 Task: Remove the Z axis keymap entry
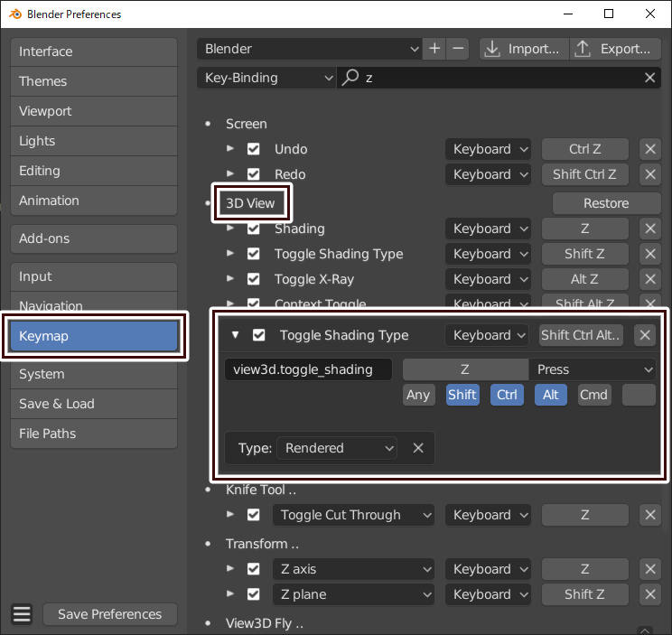tap(649, 569)
